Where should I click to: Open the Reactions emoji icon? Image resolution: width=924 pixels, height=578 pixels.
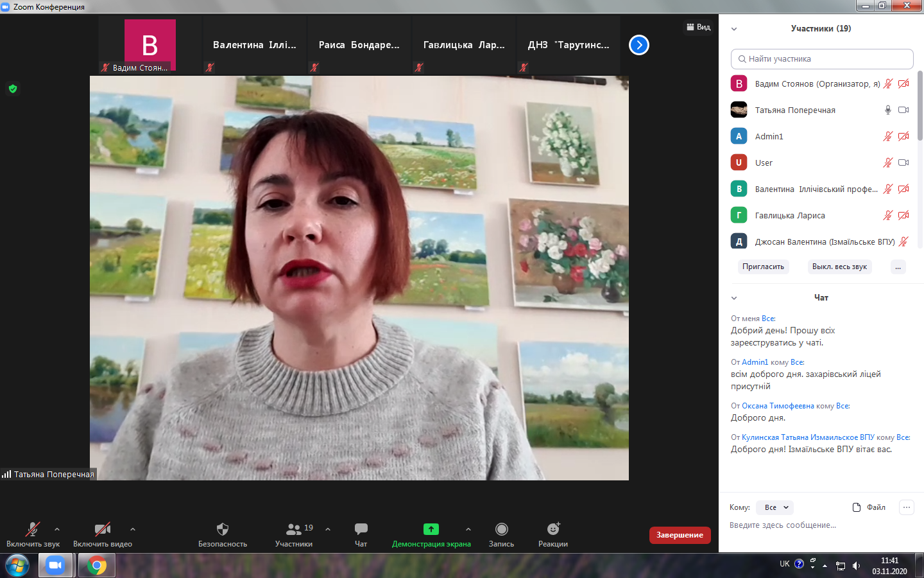coord(553,529)
